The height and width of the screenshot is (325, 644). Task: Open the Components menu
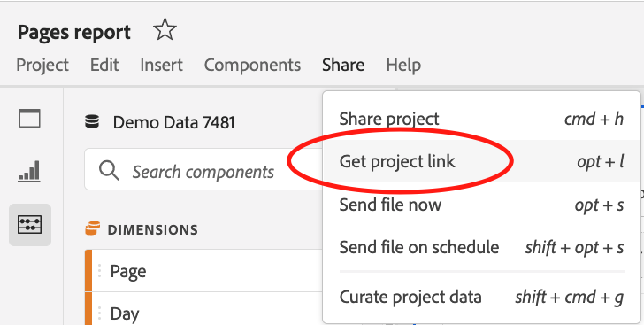pyautogui.click(x=253, y=65)
